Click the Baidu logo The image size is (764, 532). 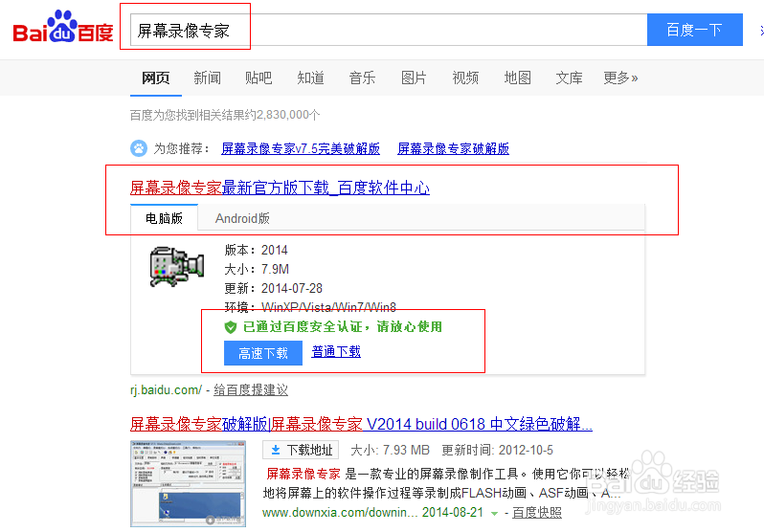(63, 28)
